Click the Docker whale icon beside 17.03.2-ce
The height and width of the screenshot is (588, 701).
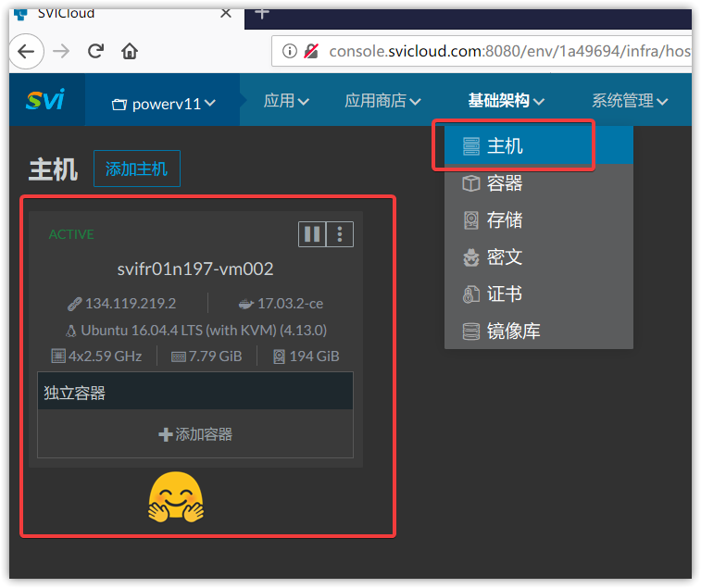click(246, 305)
